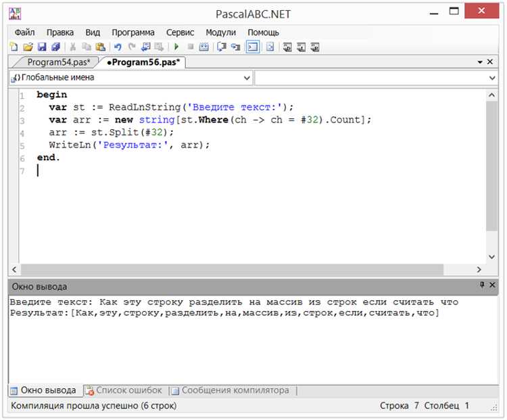Copy selection using the toolbar icon

[87, 47]
